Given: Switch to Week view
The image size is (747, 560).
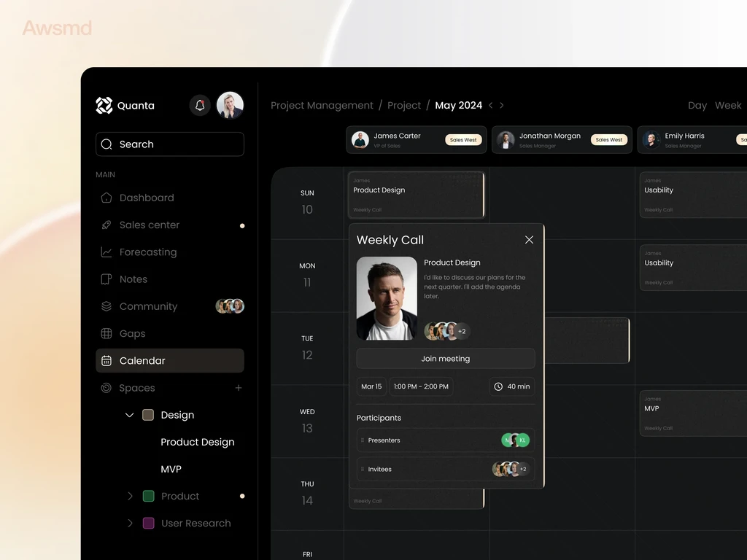Looking at the screenshot, I should [x=728, y=105].
